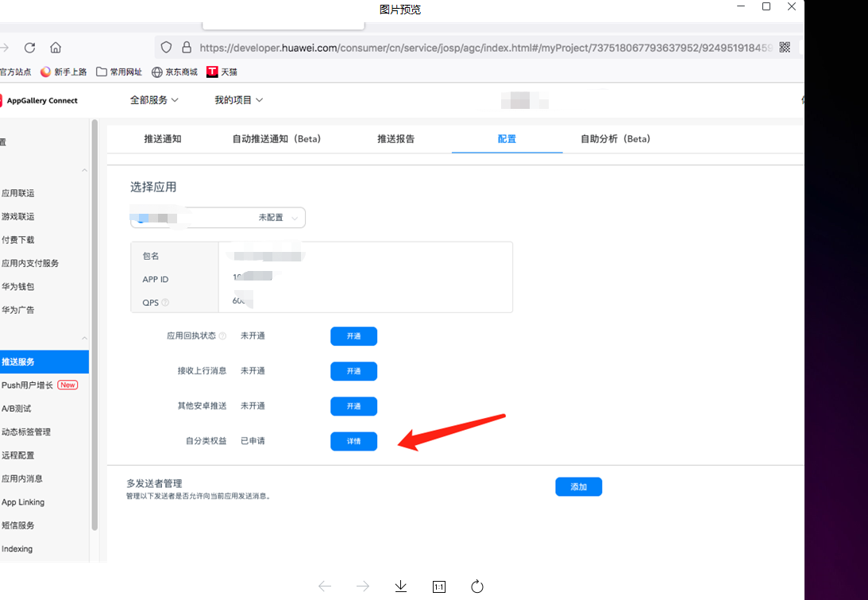Click the help icon next to QPS

tap(165, 303)
